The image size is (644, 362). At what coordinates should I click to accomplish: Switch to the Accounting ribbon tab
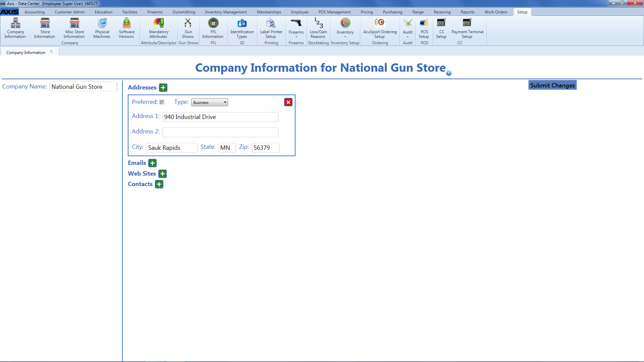click(35, 12)
